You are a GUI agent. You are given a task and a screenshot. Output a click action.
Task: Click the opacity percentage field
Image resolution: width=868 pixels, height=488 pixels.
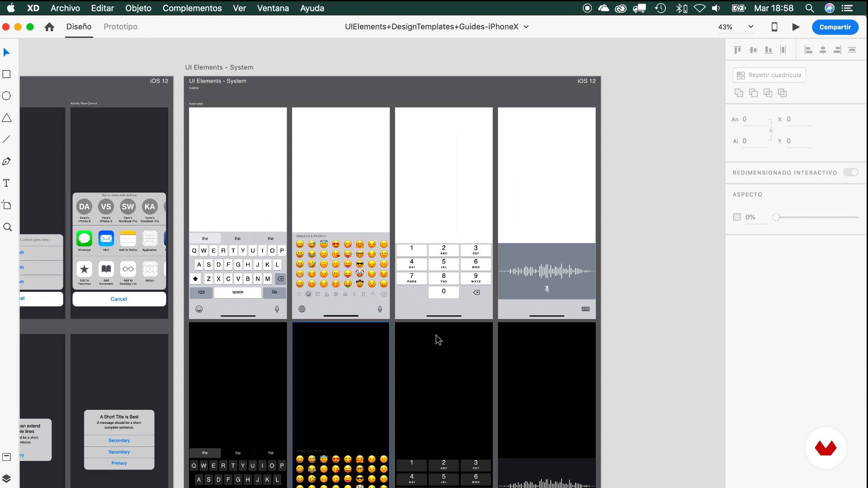click(755, 217)
